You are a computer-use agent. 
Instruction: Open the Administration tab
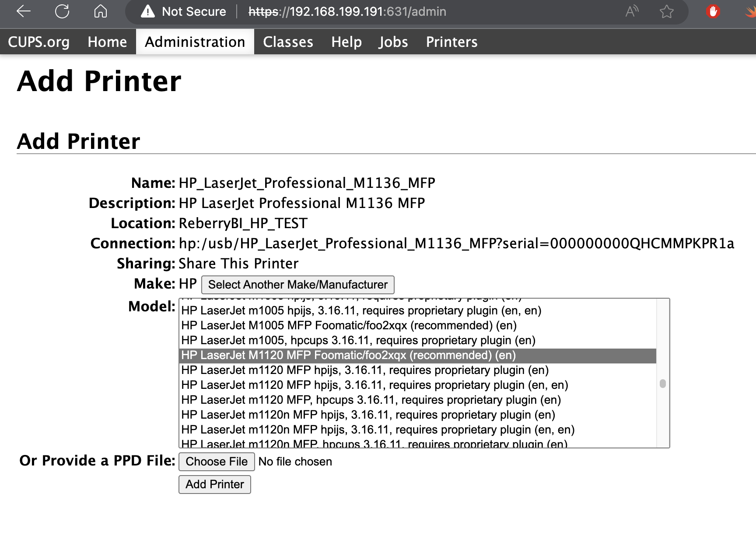(x=195, y=42)
